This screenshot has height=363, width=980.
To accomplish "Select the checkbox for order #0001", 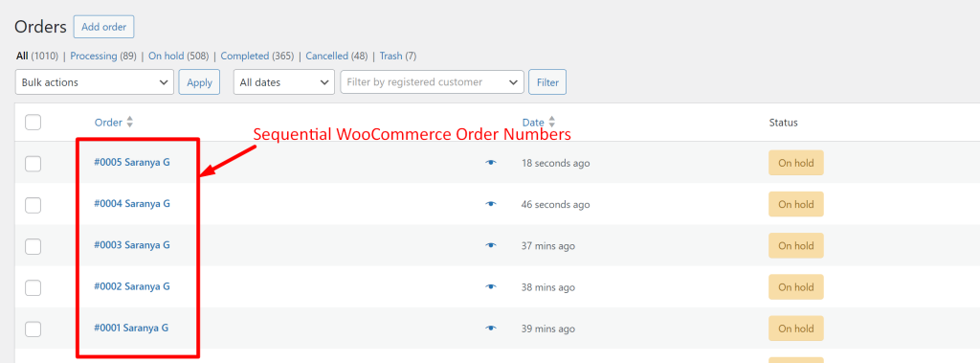I will (33, 329).
